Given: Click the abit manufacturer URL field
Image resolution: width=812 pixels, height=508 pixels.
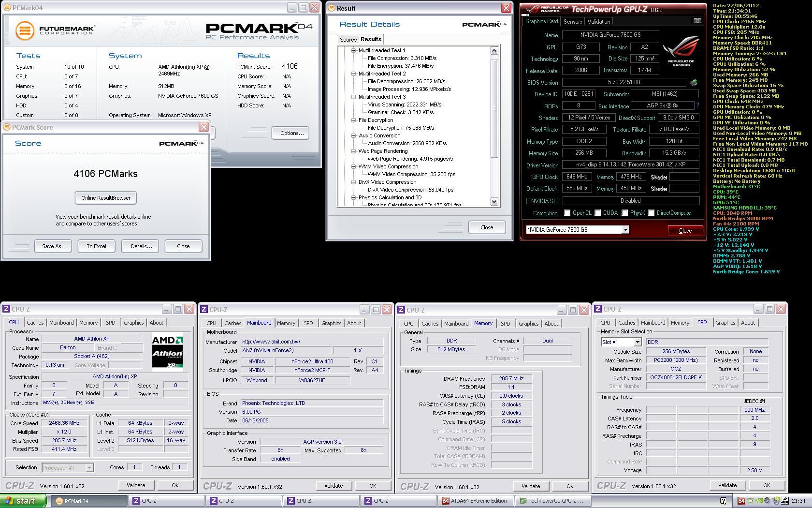Looking at the screenshot, I should pyautogui.click(x=312, y=342).
